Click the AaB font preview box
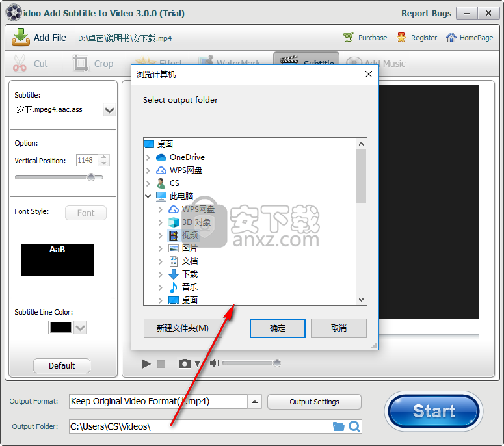This screenshot has width=504, height=446. (x=57, y=260)
